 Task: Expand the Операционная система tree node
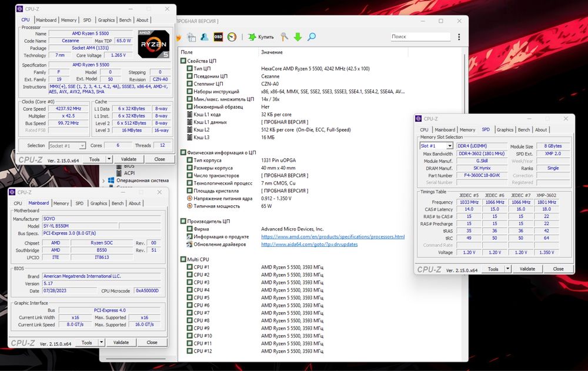coord(104,181)
